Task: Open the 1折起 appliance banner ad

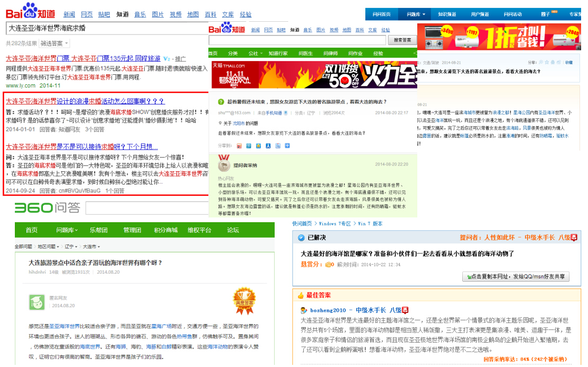Action: [x=499, y=37]
